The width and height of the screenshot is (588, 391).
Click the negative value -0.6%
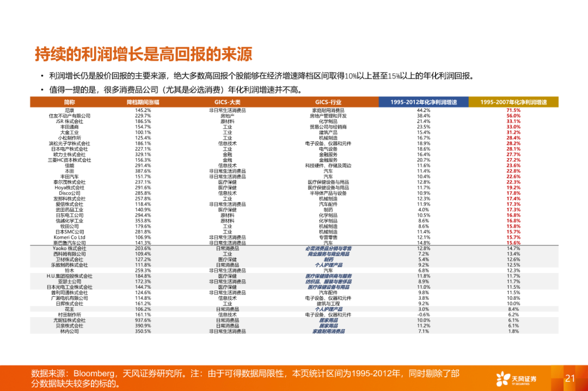tap(424, 315)
